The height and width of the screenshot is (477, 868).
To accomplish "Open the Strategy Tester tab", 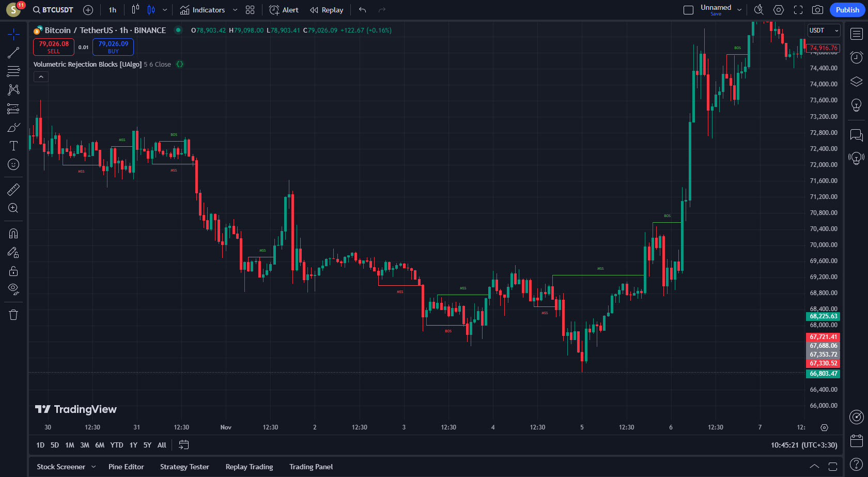I will [184, 467].
